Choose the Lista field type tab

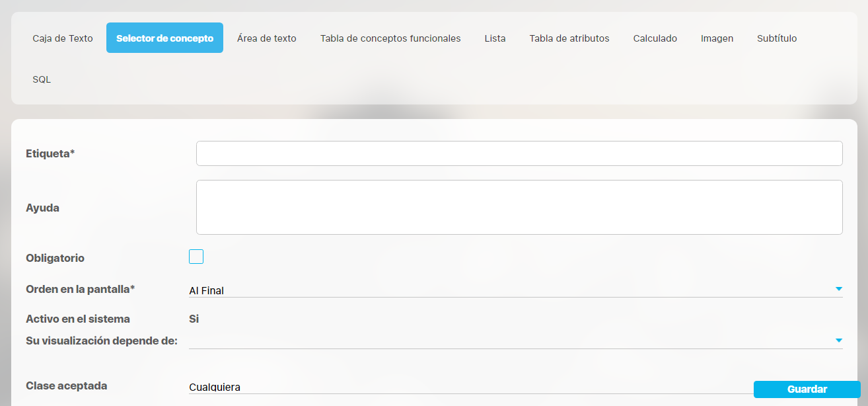pos(495,38)
